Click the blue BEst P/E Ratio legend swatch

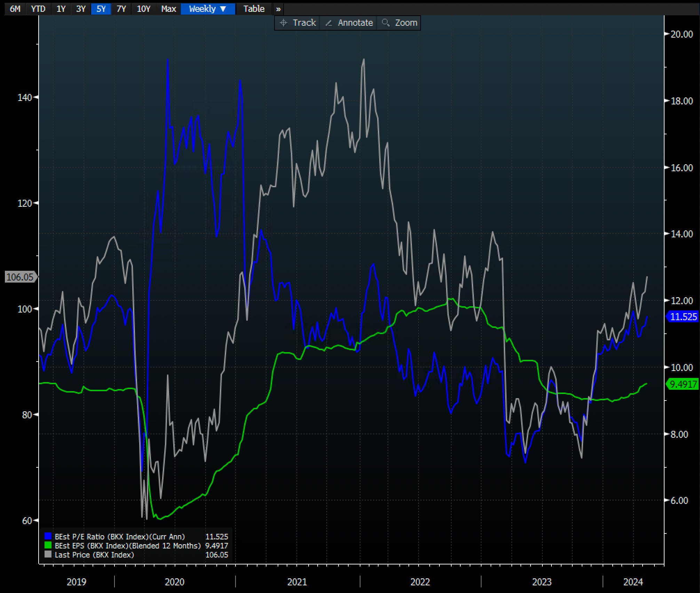48,537
